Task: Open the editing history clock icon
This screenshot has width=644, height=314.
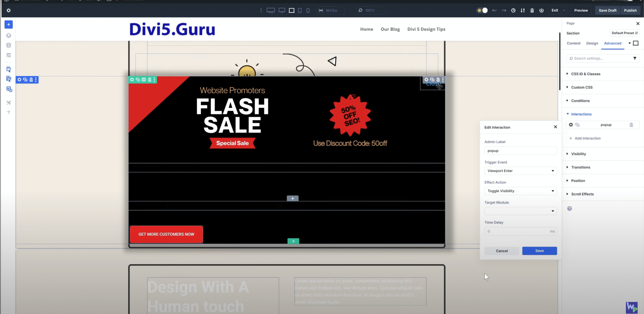Action: [513, 10]
